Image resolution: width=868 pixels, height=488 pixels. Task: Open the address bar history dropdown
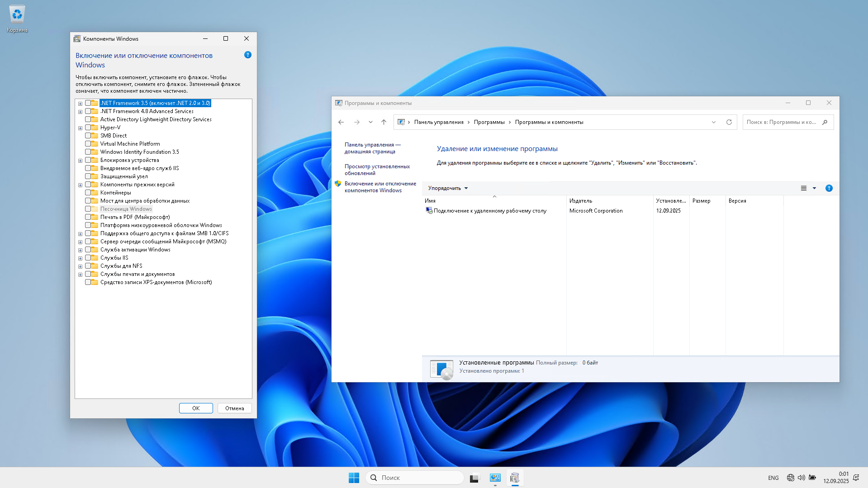point(714,122)
